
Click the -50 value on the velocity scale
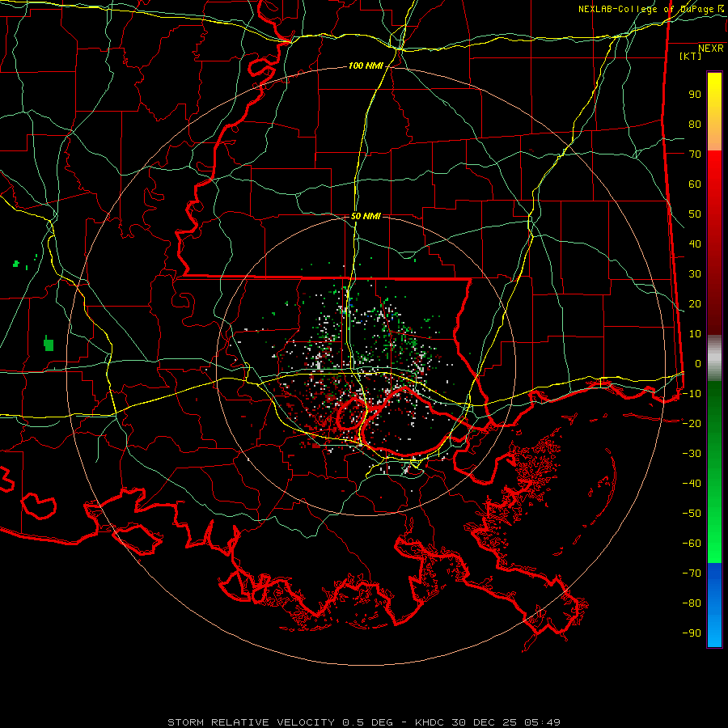point(692,514)
